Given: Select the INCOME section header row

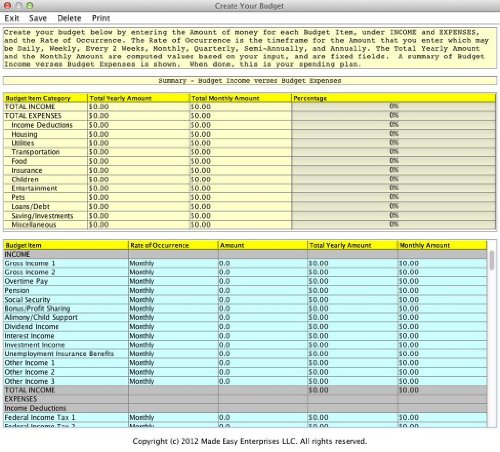Looking at the screenshot, I should pyautogui.click(x=245, y=254).
